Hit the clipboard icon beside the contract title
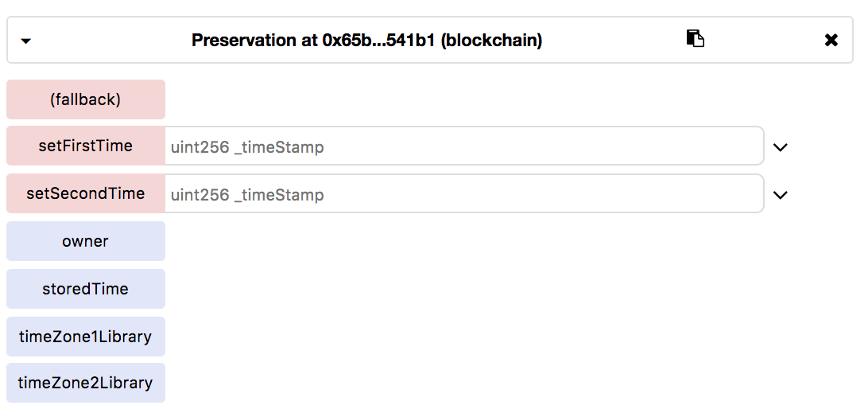Viewport: 868px width, 409px height. pyautogui.click(x=696, y=39)
